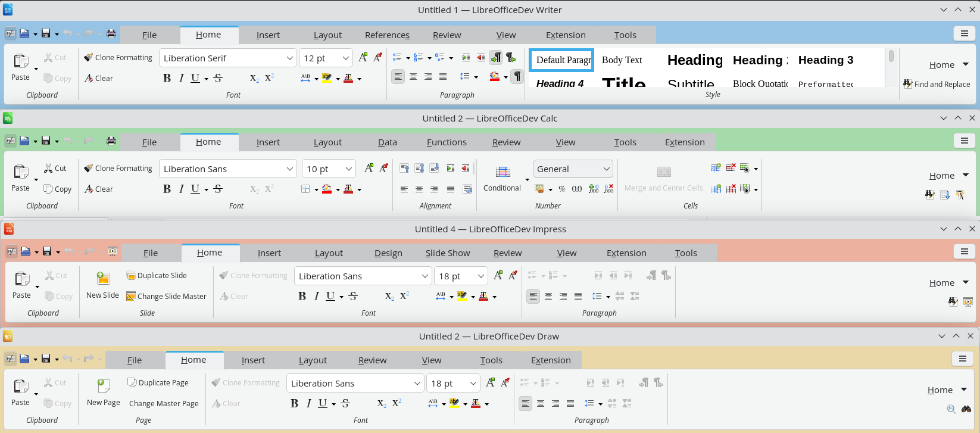The image size is (980, 433).
Task: Click the Conditional formatting icon in Calc
Action: tap(503, 172)
